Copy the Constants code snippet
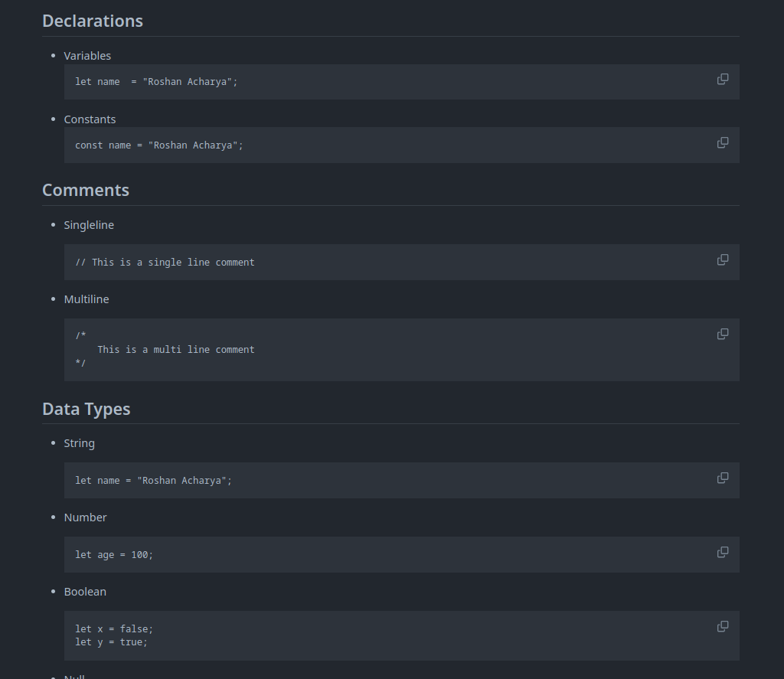 point(722,142)
